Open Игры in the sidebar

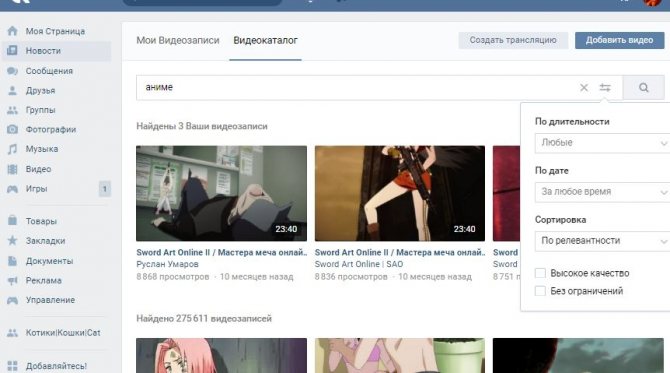(36, 189)
